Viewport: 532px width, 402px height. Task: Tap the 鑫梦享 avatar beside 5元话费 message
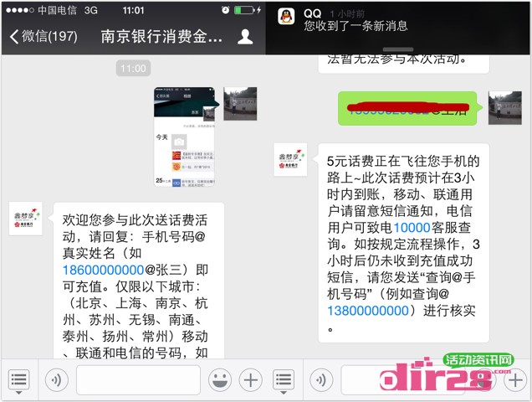click(290, 160)
